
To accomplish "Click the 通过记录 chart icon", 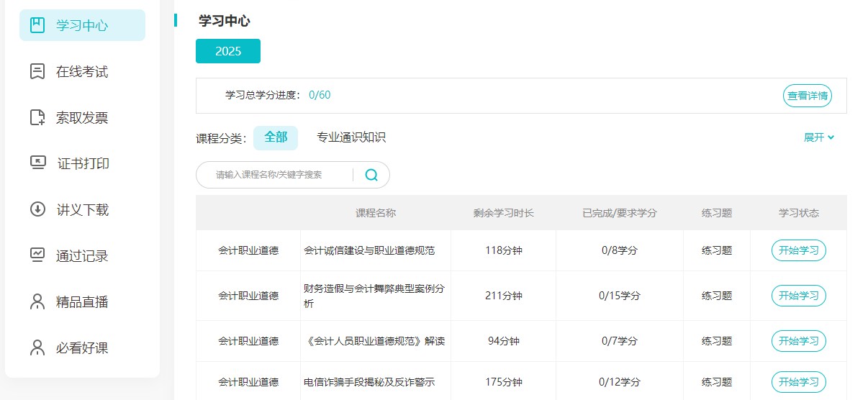I will click(37, 255).
